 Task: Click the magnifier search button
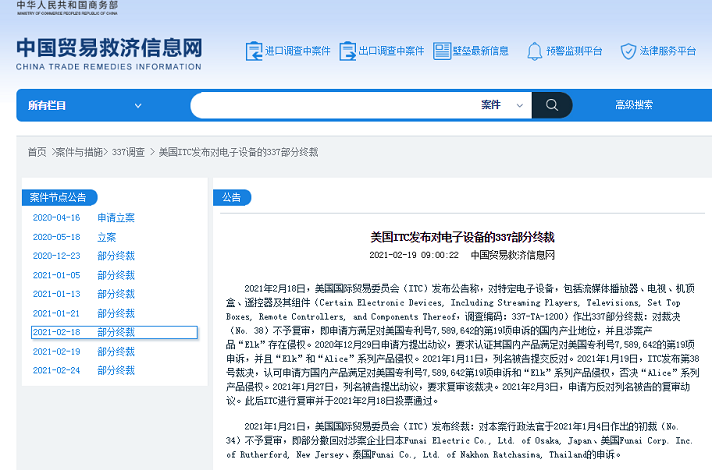[x=552, y=105]
